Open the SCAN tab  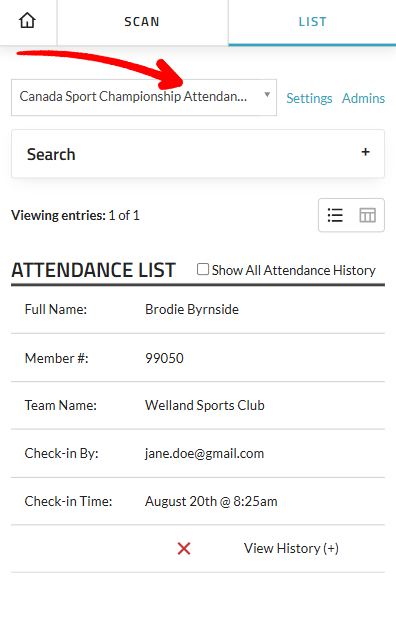(142, 22)
